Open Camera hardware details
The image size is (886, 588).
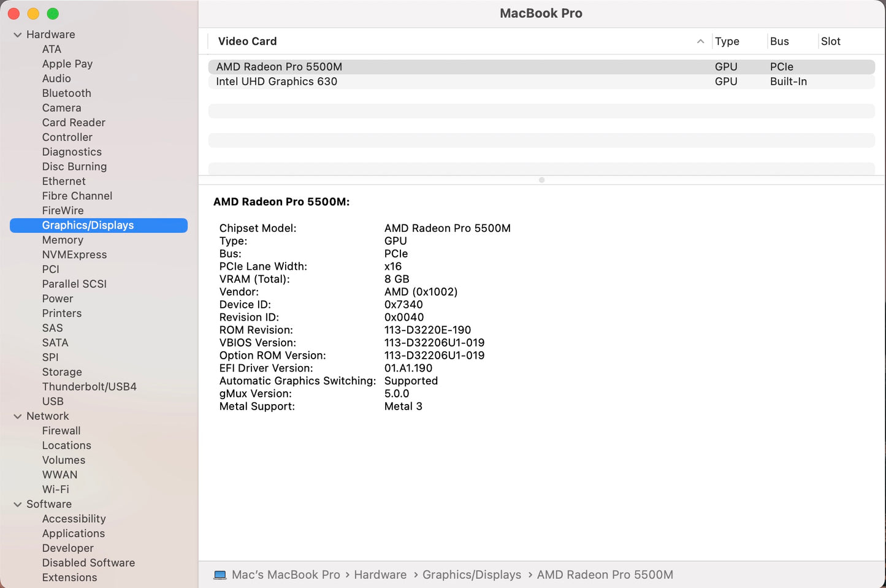[61, 107]
